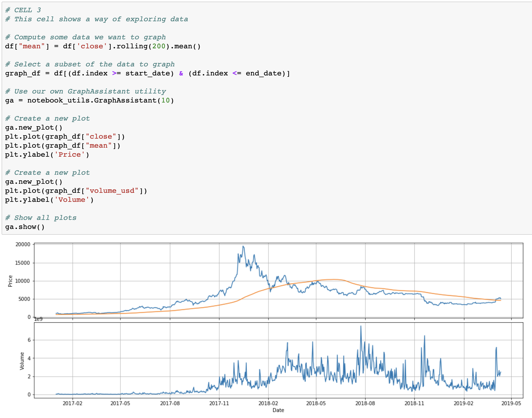The height and width of the screenshot is (418, 532).
Task: Click the Volume y-axis label on lower chart
Action: click(x=22, y=361)
